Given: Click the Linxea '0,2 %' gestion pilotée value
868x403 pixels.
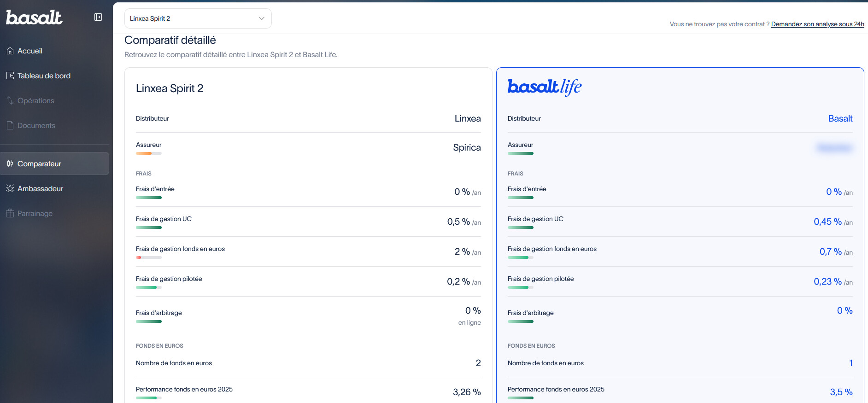Looking at the screenshot, I should click(458, 281).
